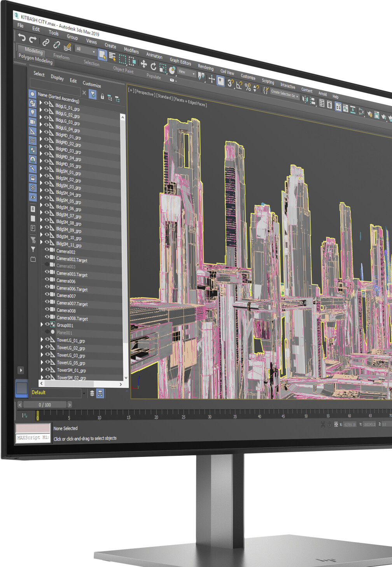The height and width of the screenshot is (567, 392).
Task: Click the Customize button in Scene Explorer
Action: point(92,84)
